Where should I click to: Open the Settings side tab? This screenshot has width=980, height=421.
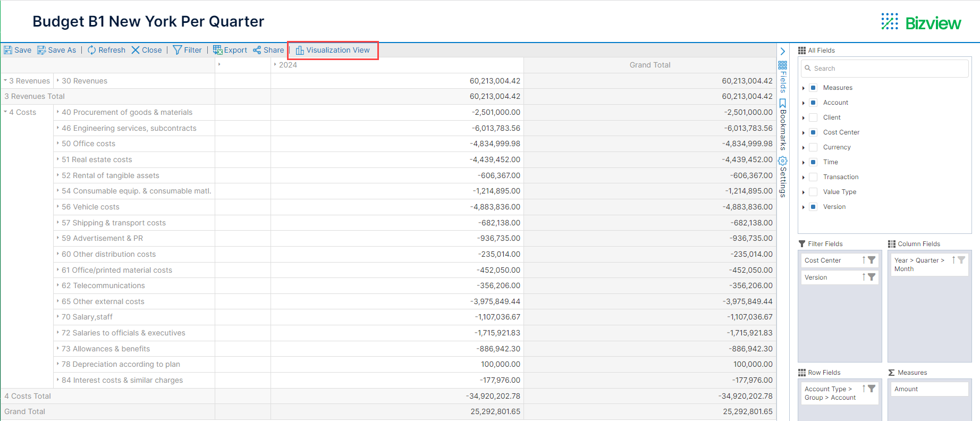[782, 177]
